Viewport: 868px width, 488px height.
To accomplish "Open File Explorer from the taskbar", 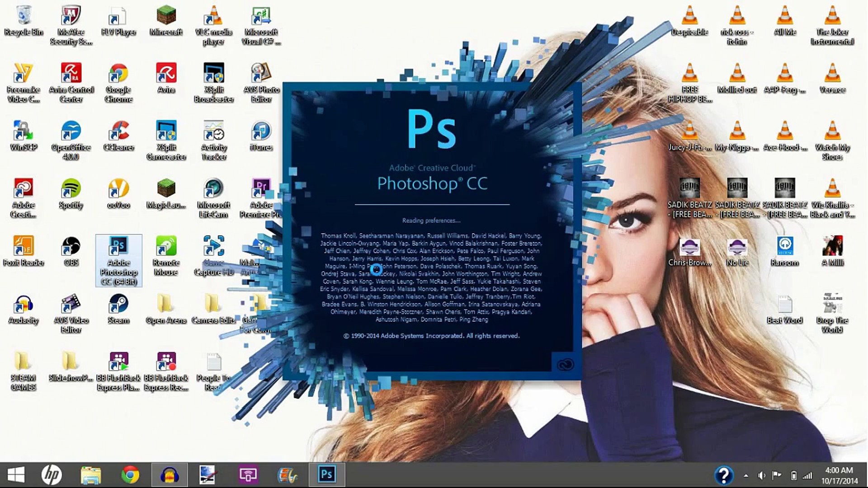I will click(91, 475).
